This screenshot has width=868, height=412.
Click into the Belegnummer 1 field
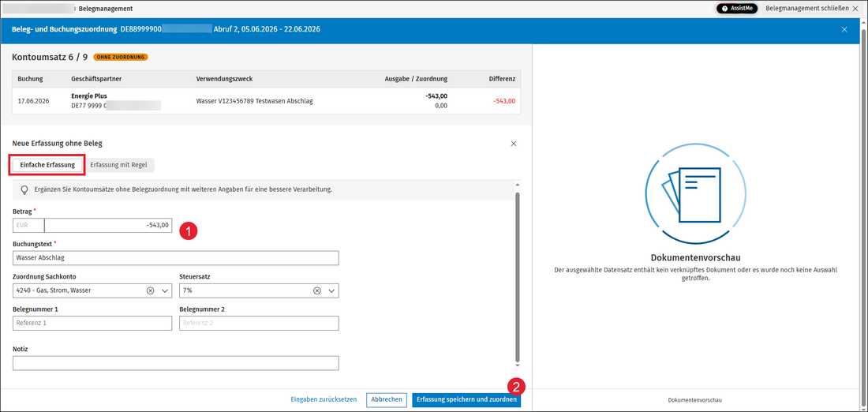click(92, 324)
